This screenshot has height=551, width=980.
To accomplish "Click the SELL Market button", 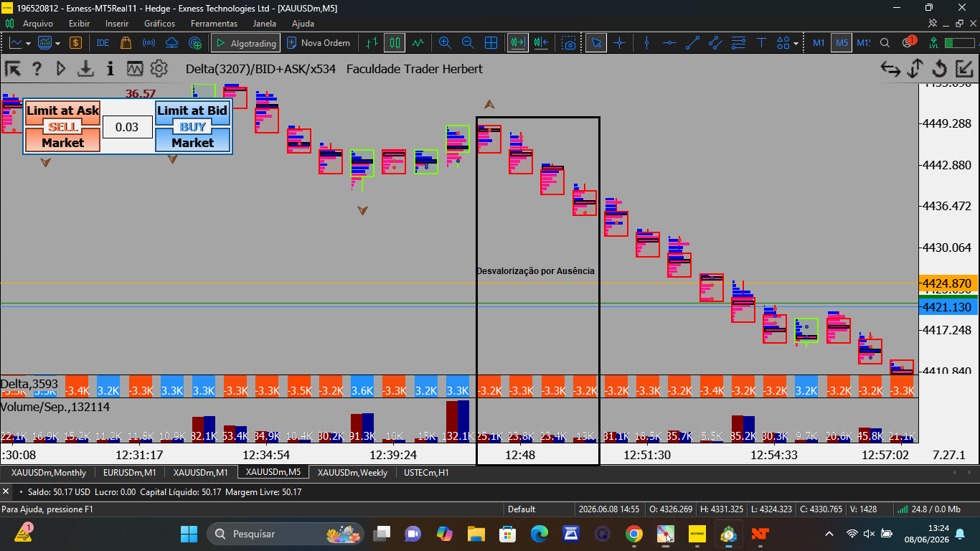I will click(x=62, y=136).
